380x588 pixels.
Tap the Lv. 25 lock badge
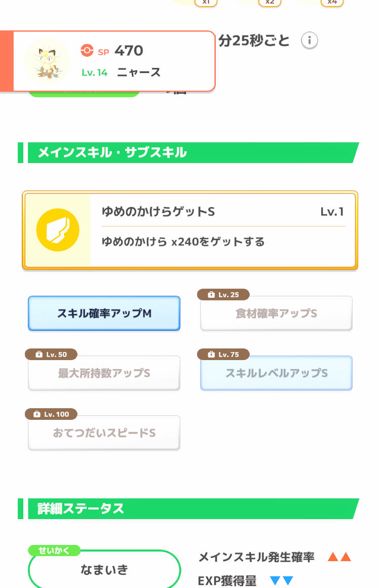click(x=223, y=295)
